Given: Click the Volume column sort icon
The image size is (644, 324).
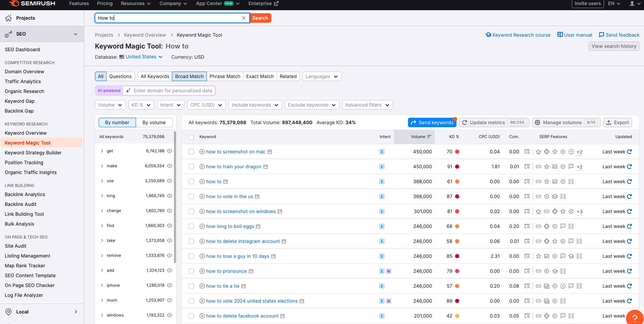Looking at the screenshot, I should tap(429, 137).
